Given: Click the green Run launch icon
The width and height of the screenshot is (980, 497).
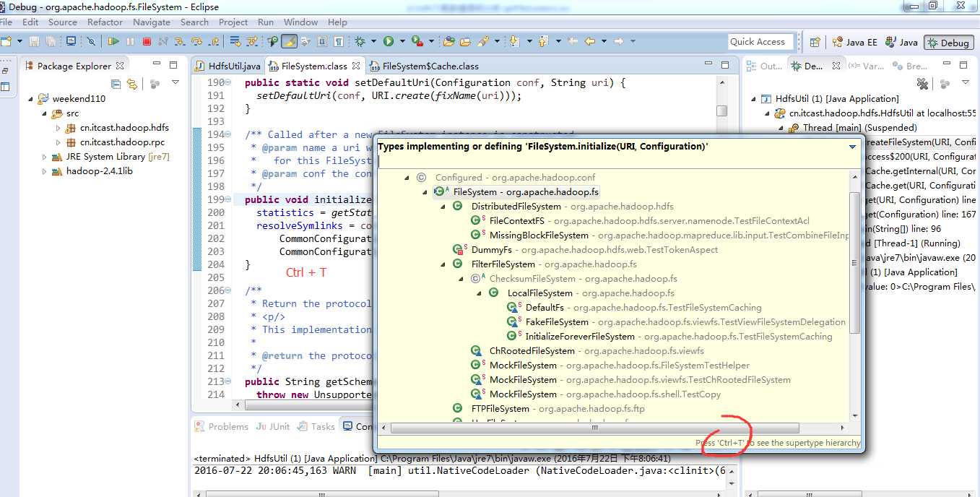Looking at the screenshot, I should [x=389, y=42].
